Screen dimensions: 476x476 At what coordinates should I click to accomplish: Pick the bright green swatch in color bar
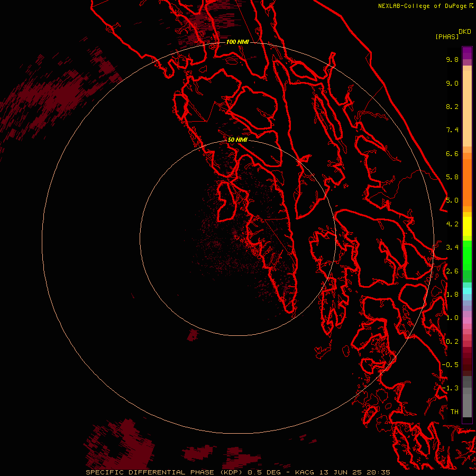467,255
